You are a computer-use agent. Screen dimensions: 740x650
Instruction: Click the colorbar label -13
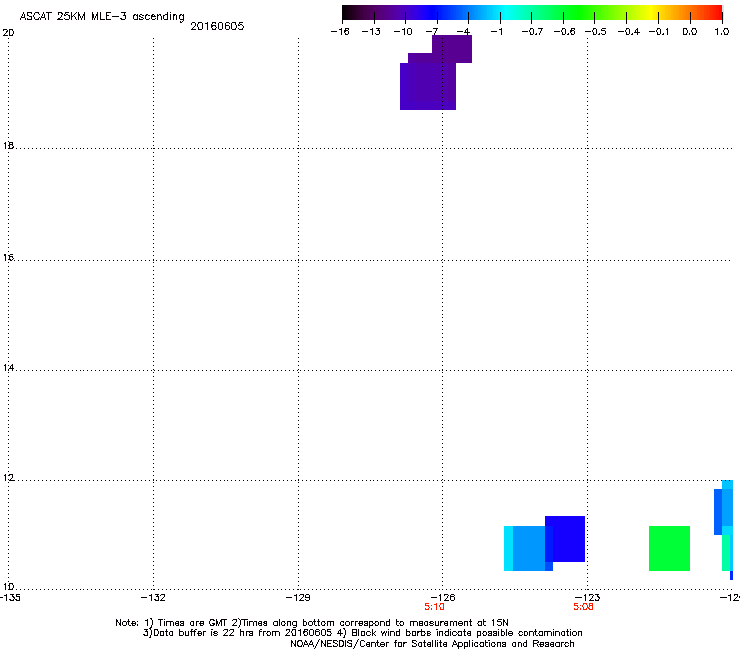point(371,32)
